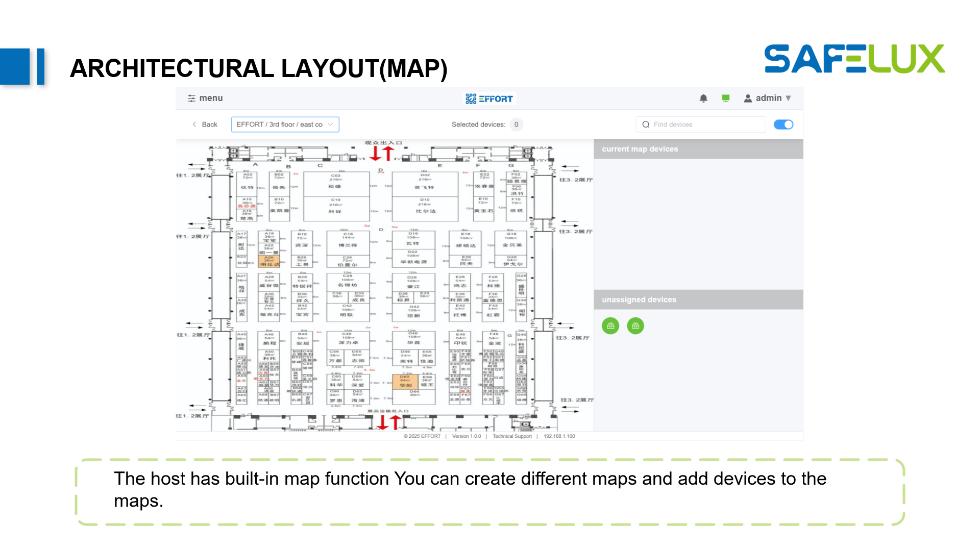Open the notifications bell icon
The width and height of the screenshot is (980, 551).
tap(703, 98)
